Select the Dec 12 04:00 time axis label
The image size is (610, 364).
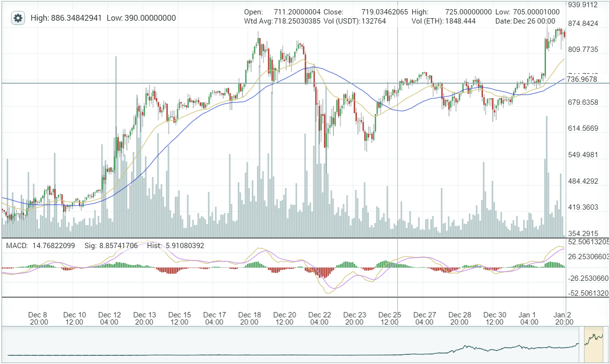(x=110, y=318)
